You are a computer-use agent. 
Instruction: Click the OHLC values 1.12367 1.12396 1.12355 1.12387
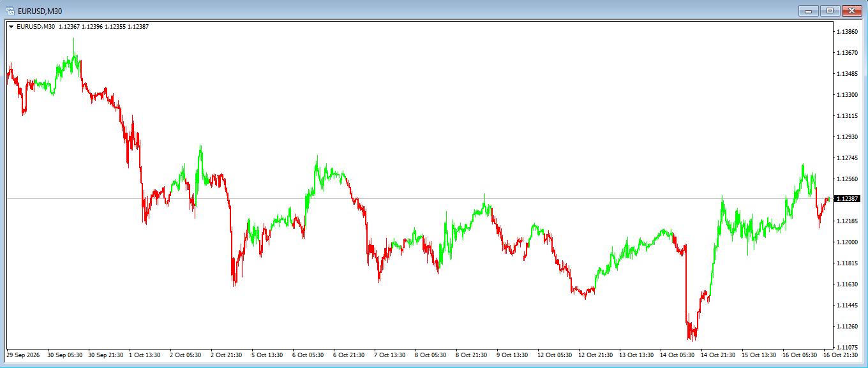tap(103, 27)
